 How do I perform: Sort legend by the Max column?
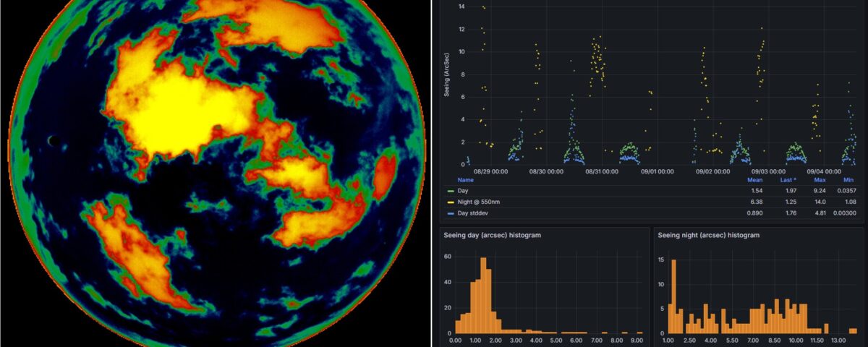820,179
